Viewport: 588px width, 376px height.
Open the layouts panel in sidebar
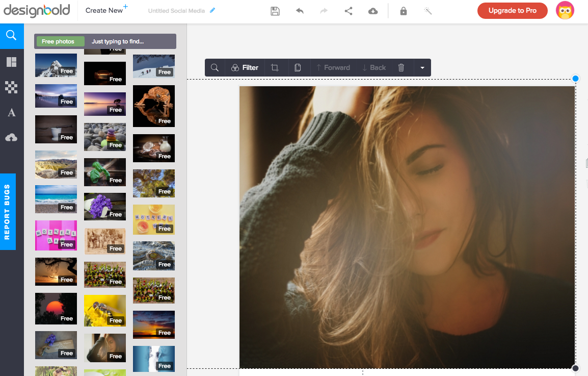click(11, 62)
